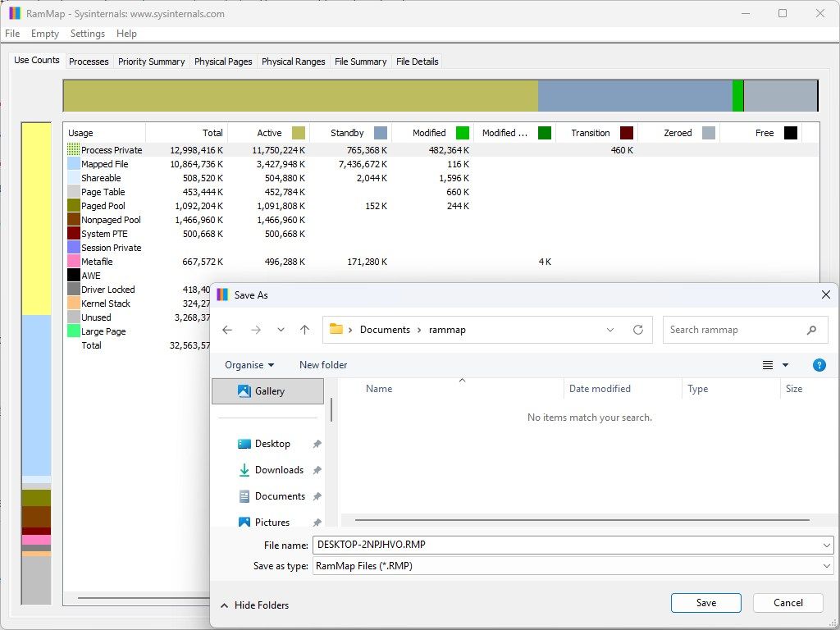Select the Nonpaged Pool row
The image size is (840, 630).
tap(442, 220)
